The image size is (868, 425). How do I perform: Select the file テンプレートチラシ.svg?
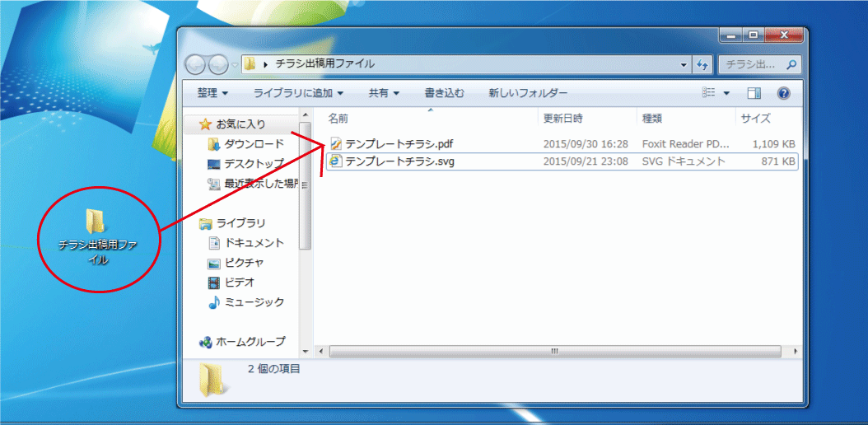(399, 161)
